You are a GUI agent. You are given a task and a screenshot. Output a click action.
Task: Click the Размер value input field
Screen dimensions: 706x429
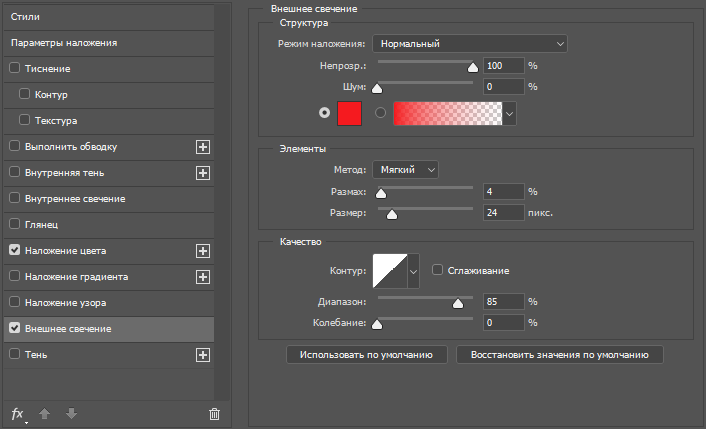503,212
